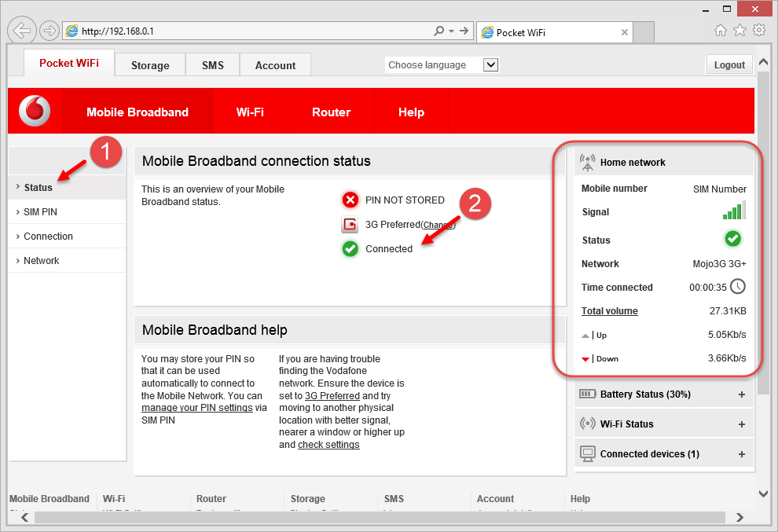Click the browser Forward arrow button

point(50,31)
